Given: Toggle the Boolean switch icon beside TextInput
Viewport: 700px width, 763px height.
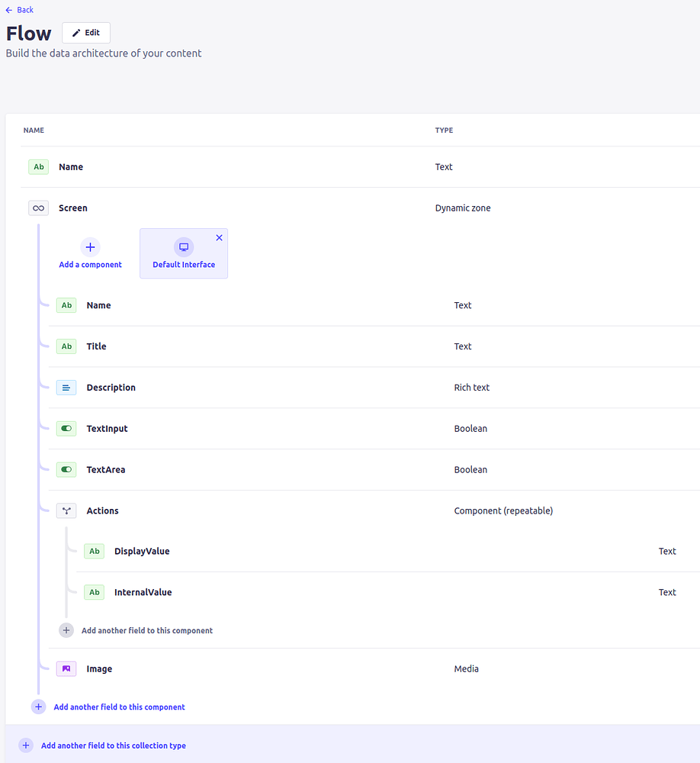Looking at the screenshot, I should 66,428.
